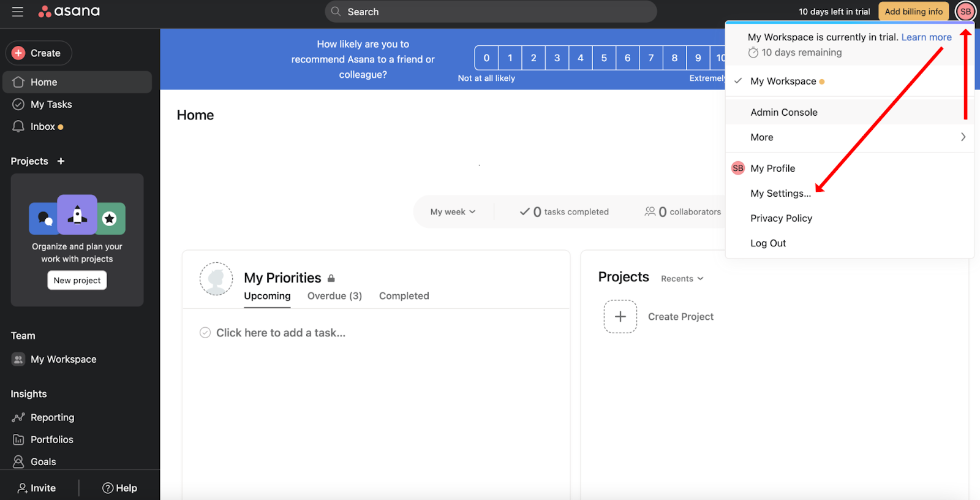Click the Create Project link text
The image size is (980, 500).
pyautogui.click(x=680, y=317)
